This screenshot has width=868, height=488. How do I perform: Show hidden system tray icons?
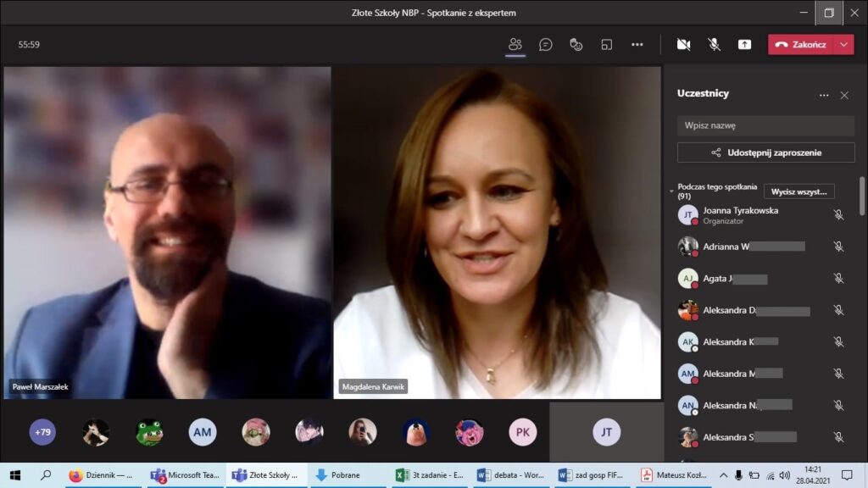click(x=724, y=475)
